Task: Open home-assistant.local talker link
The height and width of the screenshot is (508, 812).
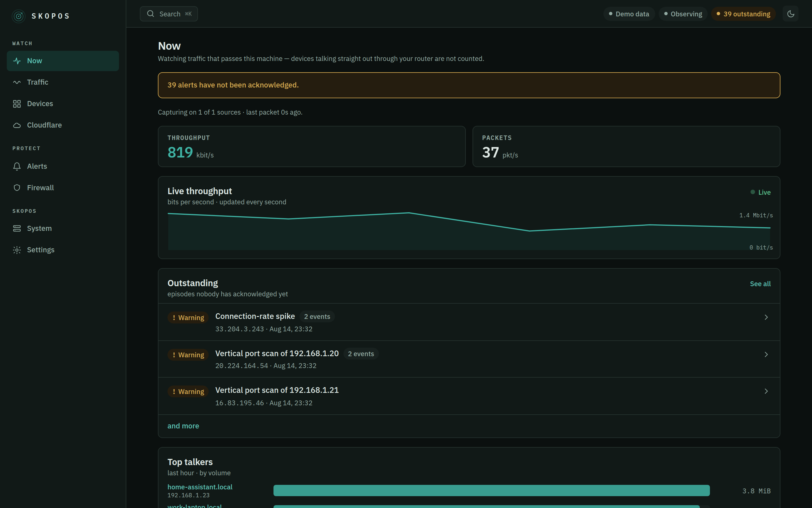Action: click(x=200, y=487)
